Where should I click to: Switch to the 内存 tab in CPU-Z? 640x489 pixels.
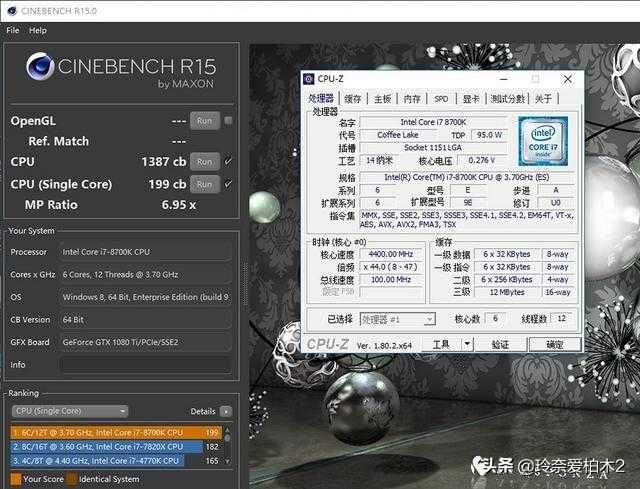(x=412, y=99)
